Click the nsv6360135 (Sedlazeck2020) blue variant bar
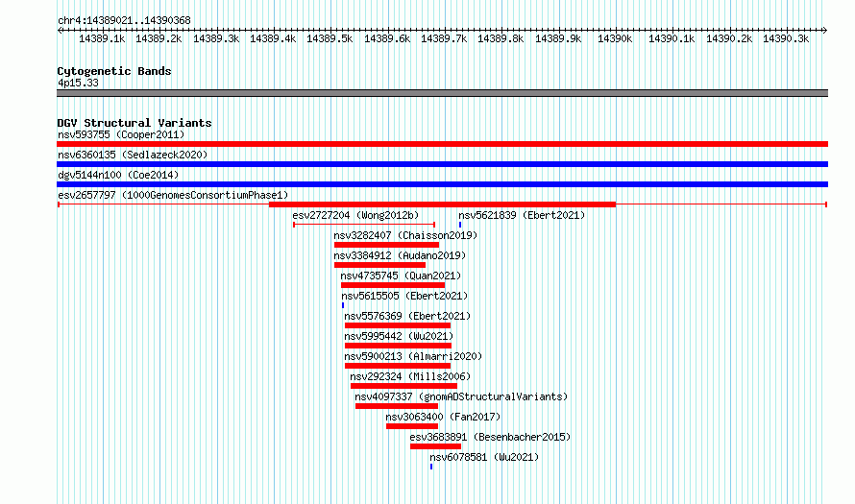 [x=442, y=164]
